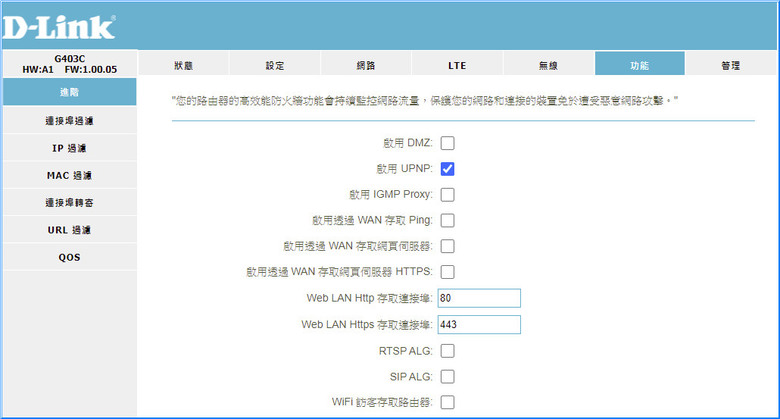Enable the DMZ checkbox
The height and width of the screenshot is (419, 780).
pyautogui.click(x=447, y=143)
